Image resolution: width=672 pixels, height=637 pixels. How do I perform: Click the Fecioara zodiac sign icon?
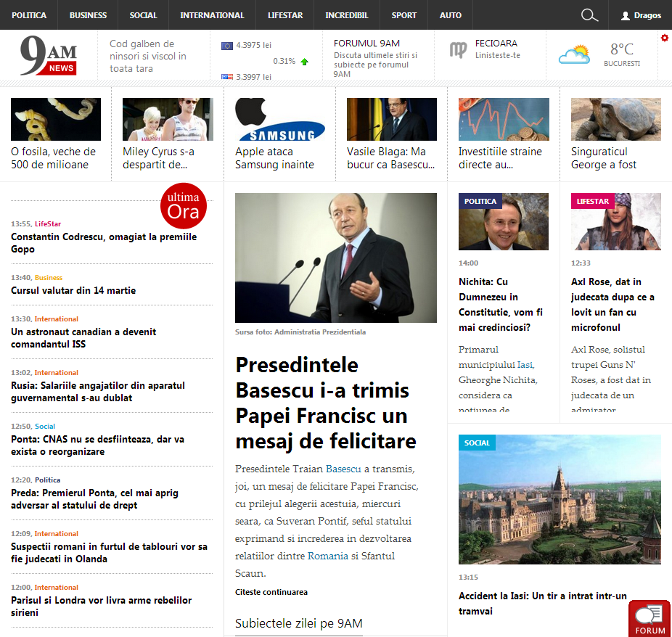pyautogui.click(x=458, y=50)
